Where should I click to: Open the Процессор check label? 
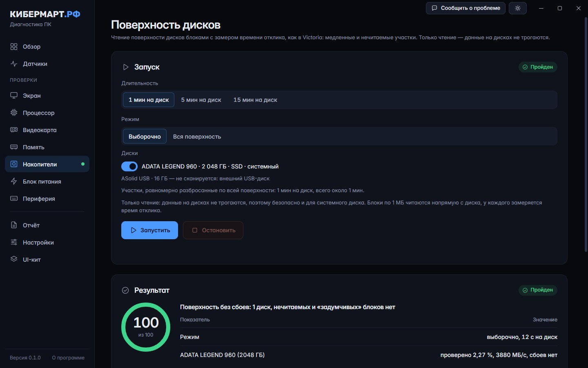point(39,113)
